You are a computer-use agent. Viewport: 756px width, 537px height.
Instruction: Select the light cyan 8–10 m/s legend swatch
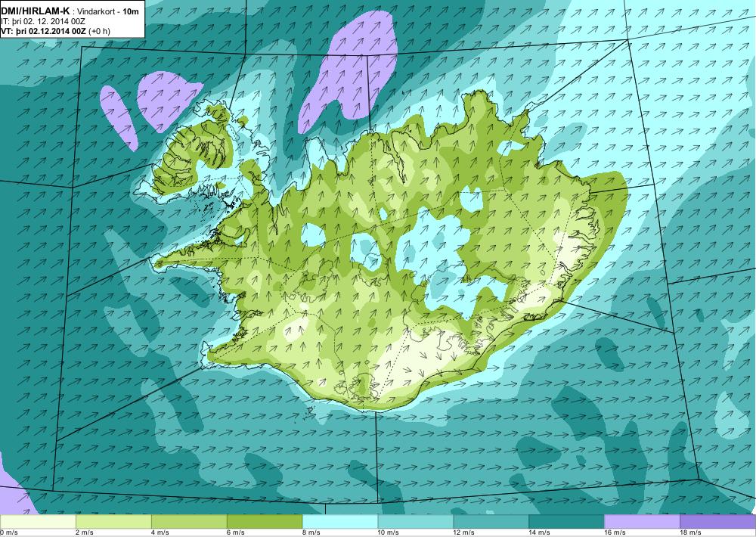point(340,522)
